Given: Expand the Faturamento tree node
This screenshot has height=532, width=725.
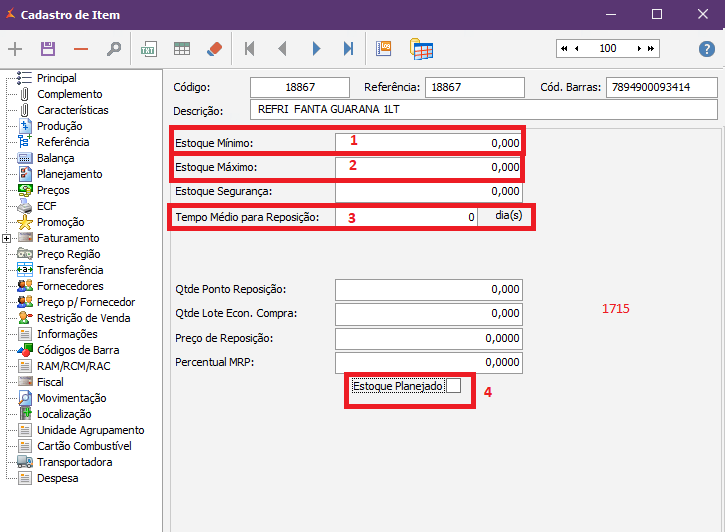Looking at the screenshot, I should tap(6, 238).
